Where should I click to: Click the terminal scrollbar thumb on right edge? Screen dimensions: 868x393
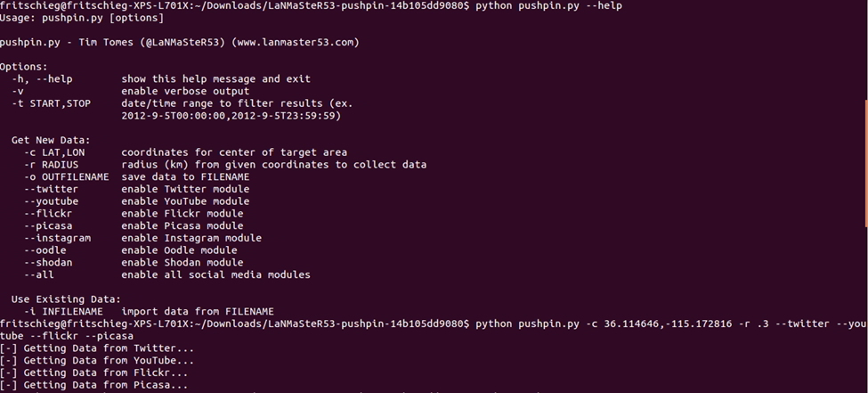(x=866, y=163)
